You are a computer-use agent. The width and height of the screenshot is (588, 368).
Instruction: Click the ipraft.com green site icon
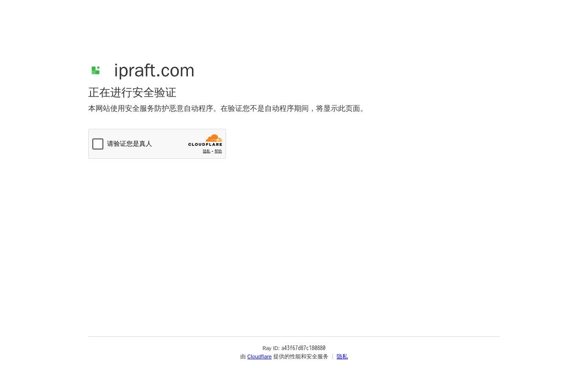[96, 70]
